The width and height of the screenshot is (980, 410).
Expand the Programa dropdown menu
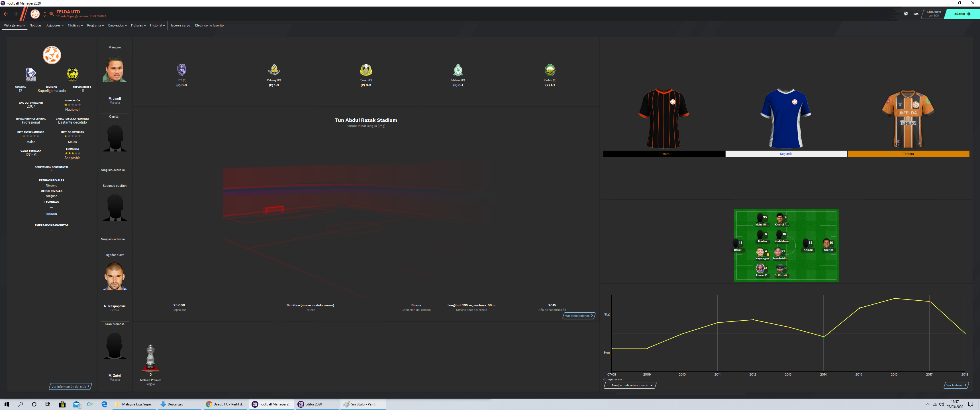click(x=95, y=25)
